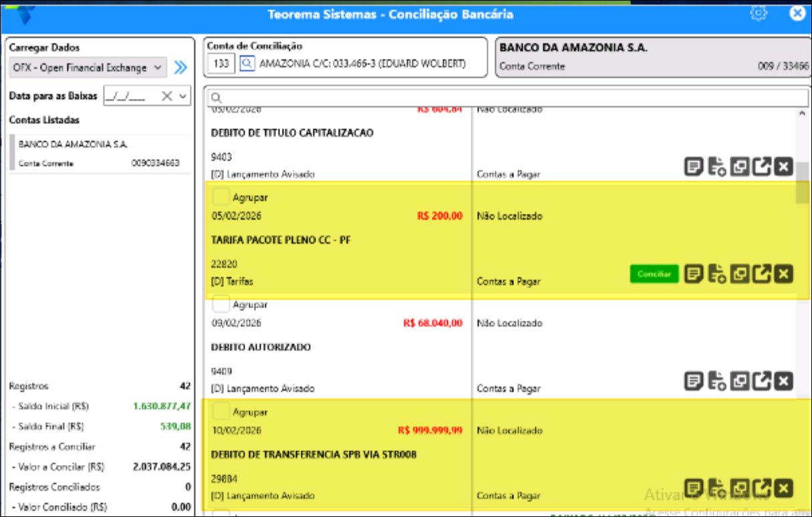
Task: Clear the Data para as Baixas date with X
Action: pyautogui.click(x=167, y=96)
